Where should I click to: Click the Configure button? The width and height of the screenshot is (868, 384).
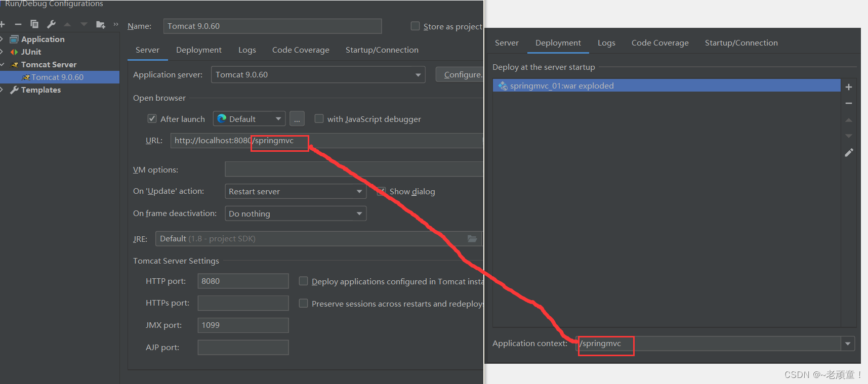click(460, 74)
